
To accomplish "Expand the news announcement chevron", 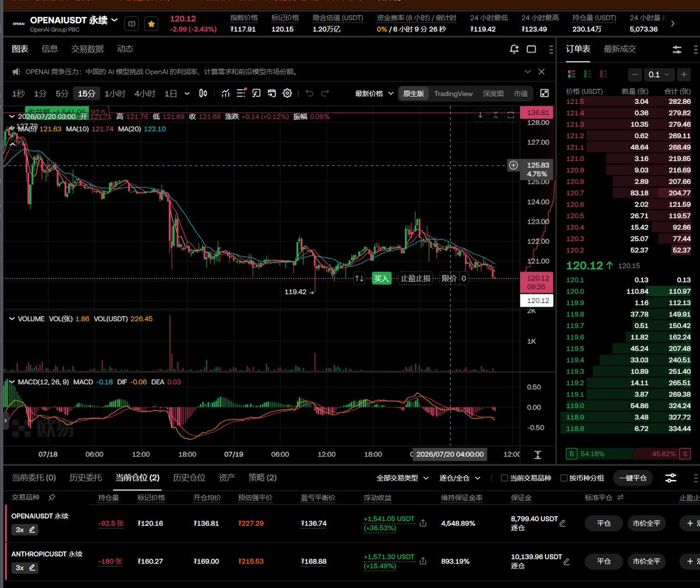I will (527, 72).
